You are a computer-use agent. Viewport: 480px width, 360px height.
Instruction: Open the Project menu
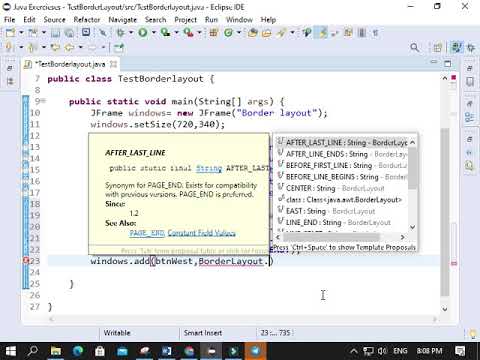point(186,20)
